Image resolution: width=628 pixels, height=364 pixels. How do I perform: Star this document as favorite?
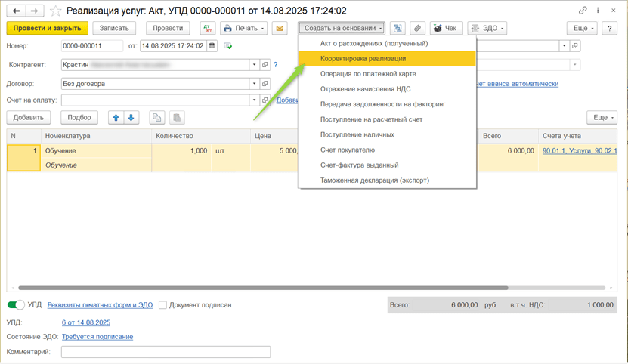pos(55,11)
